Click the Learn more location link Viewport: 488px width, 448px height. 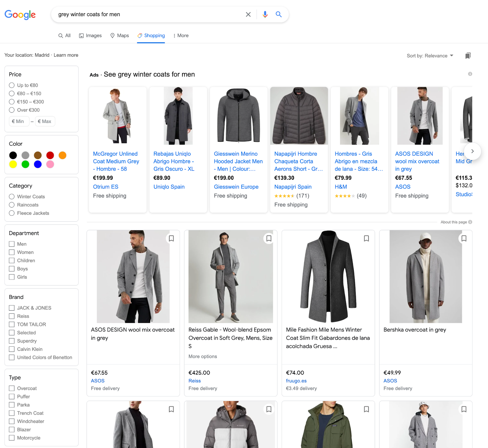(x=66, y=55)
